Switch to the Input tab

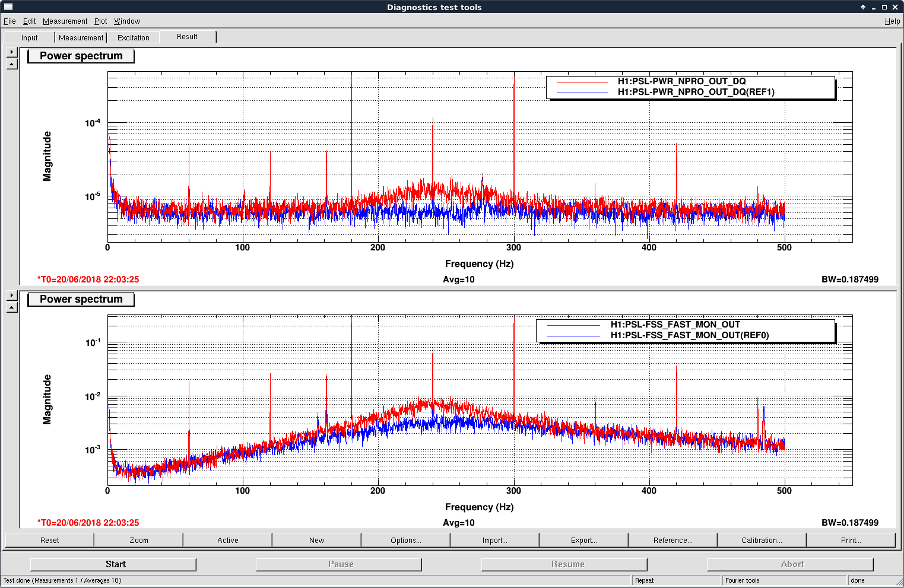(30, 37)
